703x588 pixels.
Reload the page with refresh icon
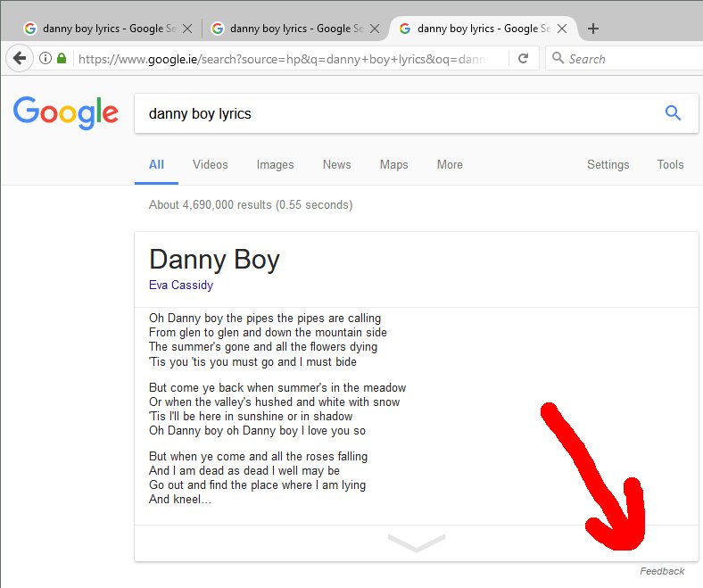point(523,58)
